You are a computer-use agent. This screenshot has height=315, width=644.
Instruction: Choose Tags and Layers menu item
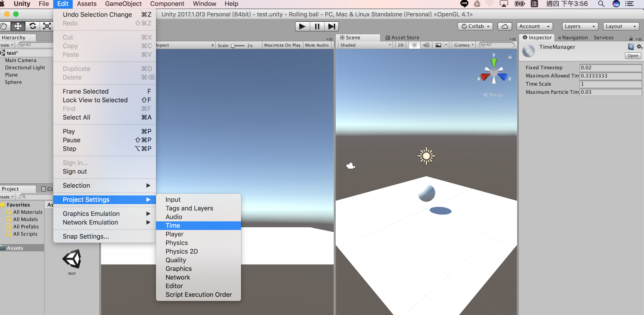[198, 208]
